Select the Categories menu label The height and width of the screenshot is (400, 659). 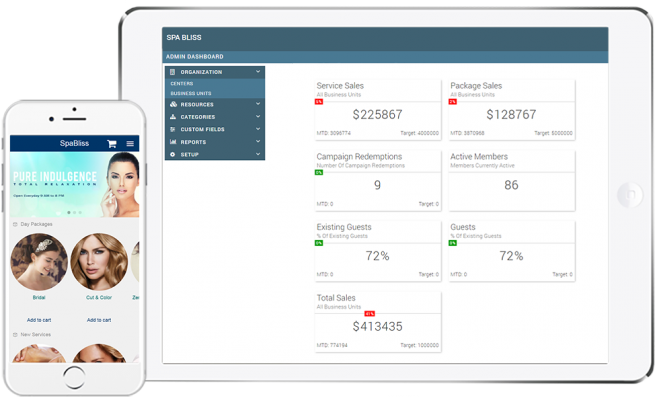pos(198,117)
